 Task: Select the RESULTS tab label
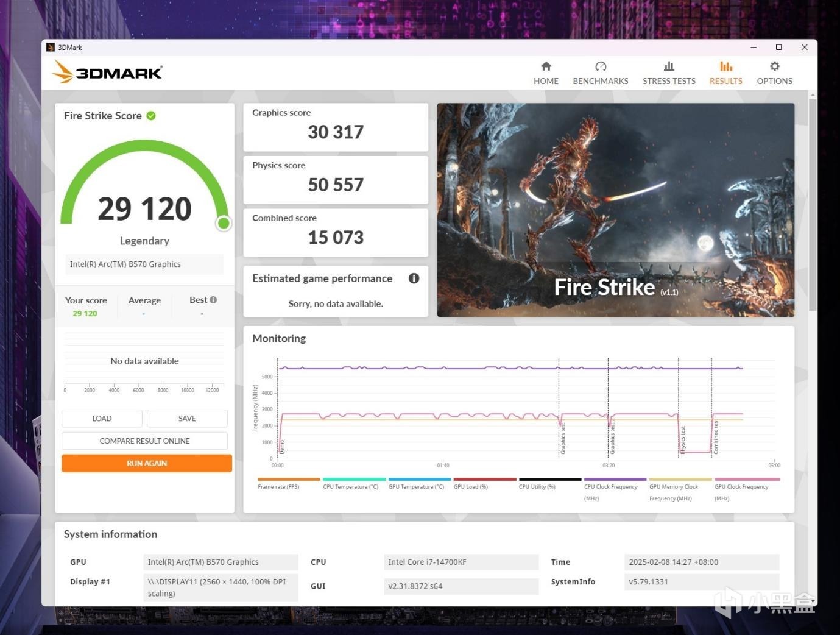(x=726, y=81)
